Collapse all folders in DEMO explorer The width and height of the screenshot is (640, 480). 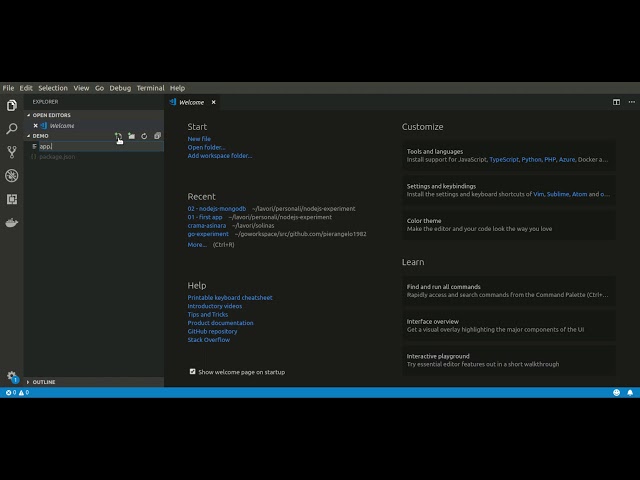(158, 136)
